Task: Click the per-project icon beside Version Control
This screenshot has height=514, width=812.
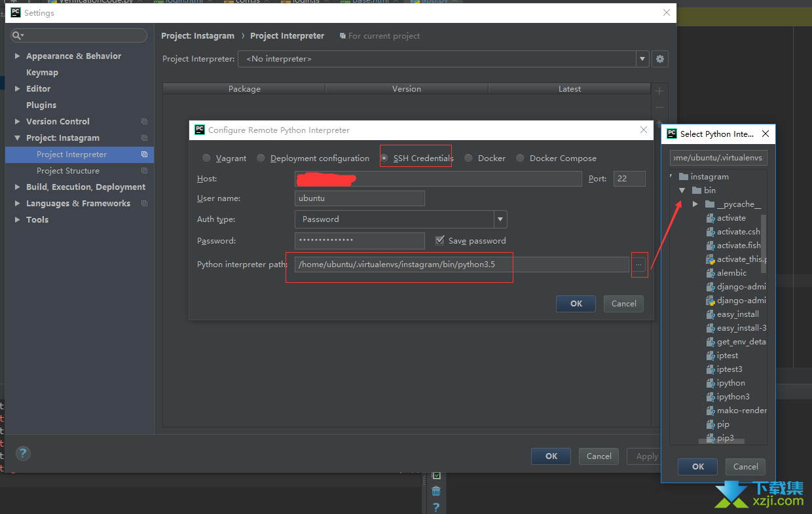Action: (144, 122)
